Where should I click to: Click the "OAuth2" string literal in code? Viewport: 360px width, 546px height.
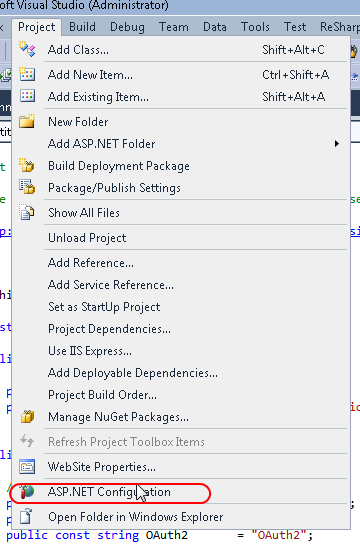tap(280, 535)
